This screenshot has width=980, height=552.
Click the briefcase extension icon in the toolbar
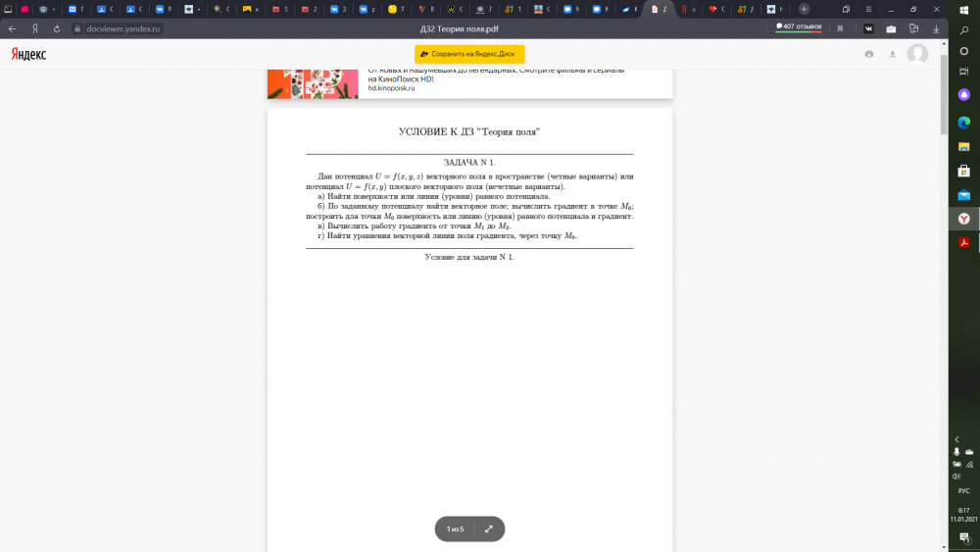tap(891, 28)
